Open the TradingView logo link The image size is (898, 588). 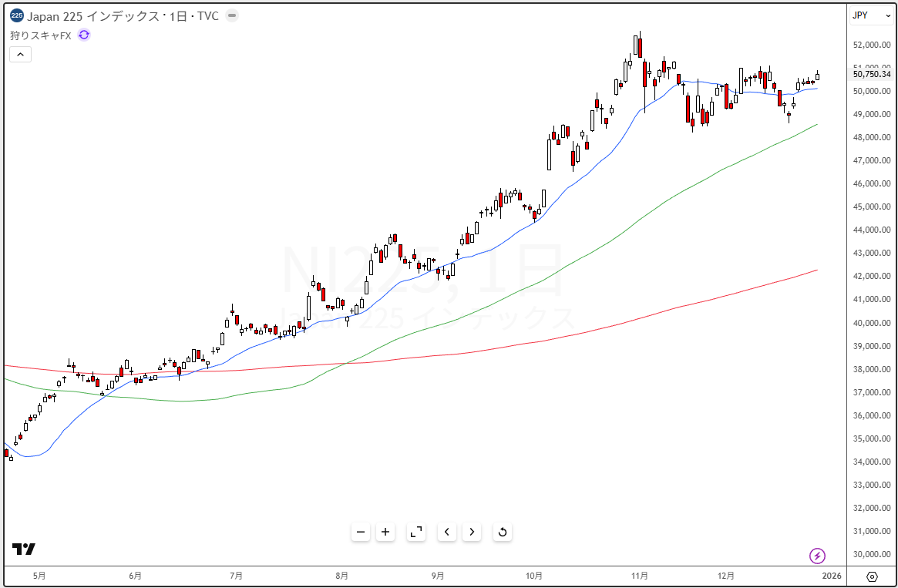click(x=23, y=549)
